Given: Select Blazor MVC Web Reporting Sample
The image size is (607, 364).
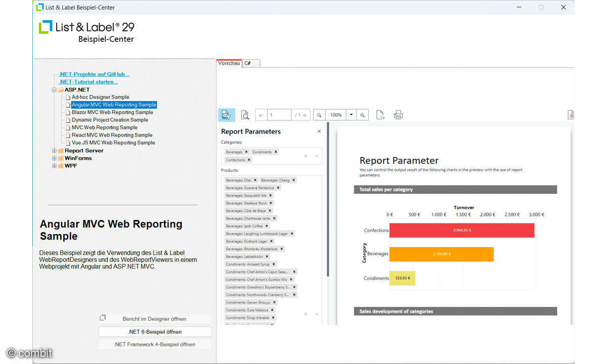Looking at the screenshot, I should [112, 112].
